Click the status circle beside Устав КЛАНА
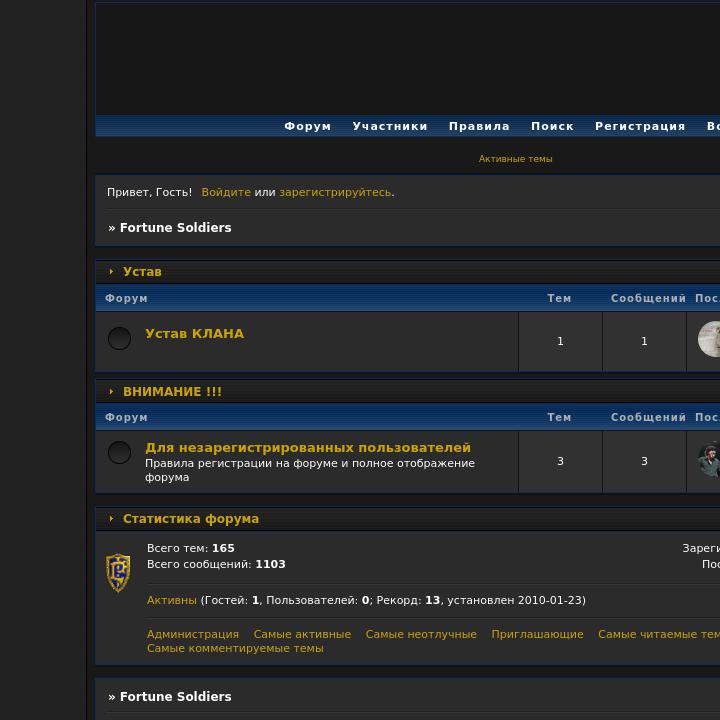720x720 pixels. pyautogui.click(x=119, y=338)
